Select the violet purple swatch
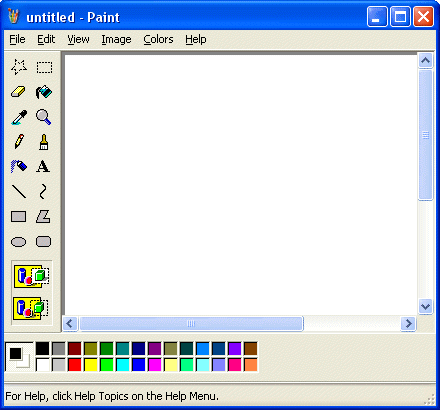Screen dimensions: 440x410 tap(235, 349)
